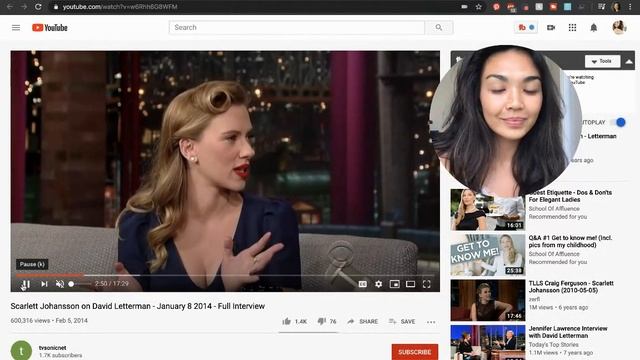This screenshot has height=360, width=640.
Task: Open the Jennifer Lawrence interview thumbnail
Action: (x=488, y=342)
